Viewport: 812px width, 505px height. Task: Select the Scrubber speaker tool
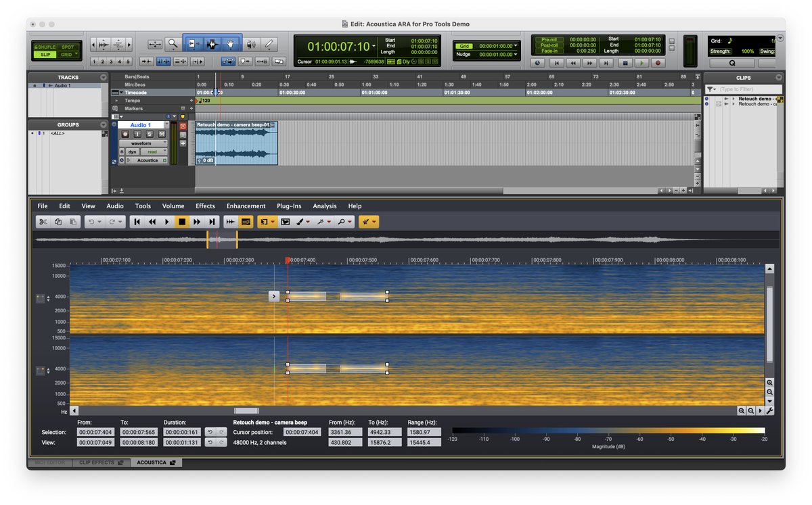click(x=251, y=44)
